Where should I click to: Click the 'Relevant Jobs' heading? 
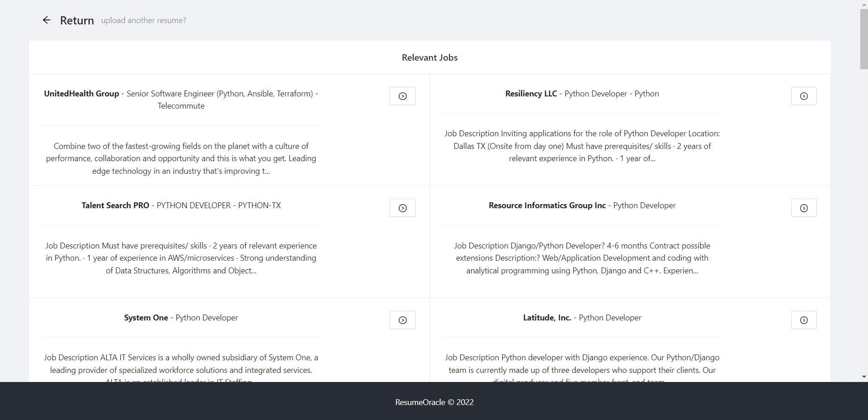(429, 57)
